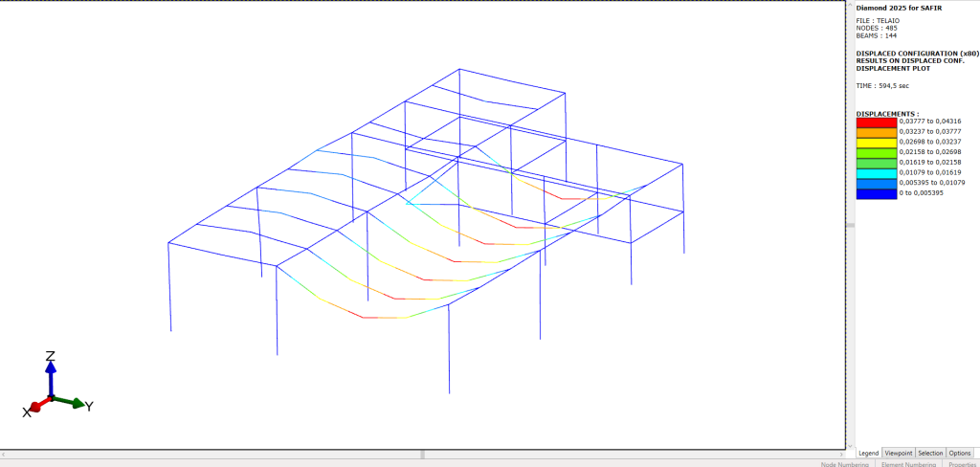Click the yellow legend swatch 0,02698 to 0,03237
This screenshot has width=980, height=467.
pyautogui.click(x=877, y=141)
